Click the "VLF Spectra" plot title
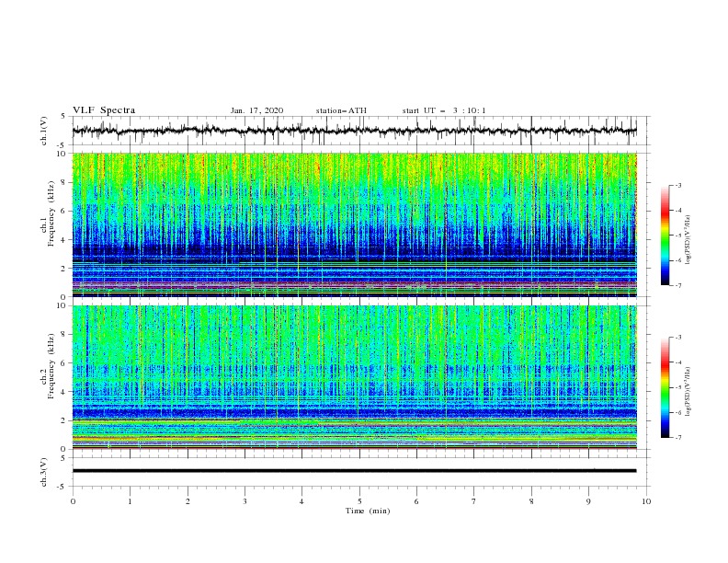The height and width of the screenshot is (563, 728). pos(104,110)
